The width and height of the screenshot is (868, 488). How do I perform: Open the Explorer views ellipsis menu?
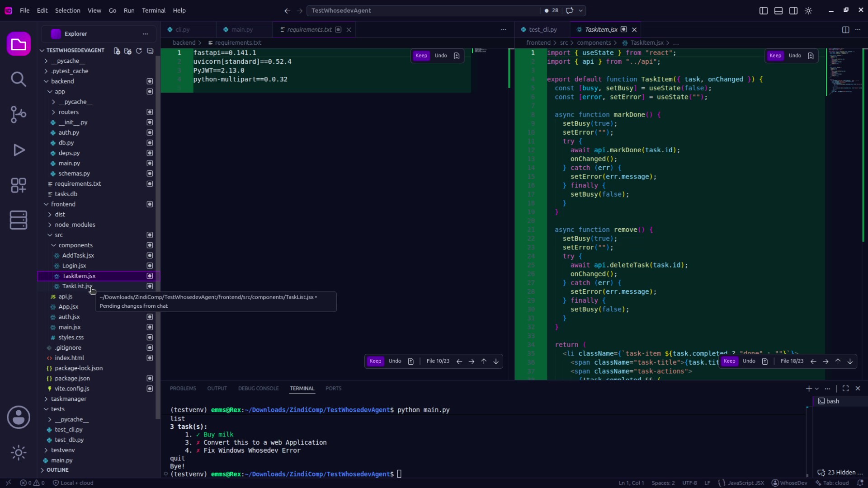tap(145, 34)
